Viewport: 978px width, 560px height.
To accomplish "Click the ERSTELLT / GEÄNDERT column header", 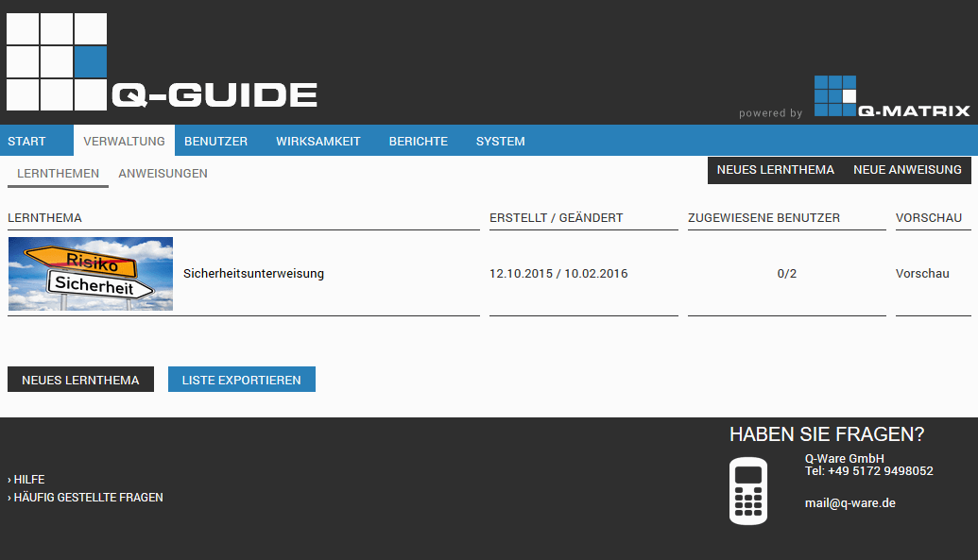I will (557, 217).
